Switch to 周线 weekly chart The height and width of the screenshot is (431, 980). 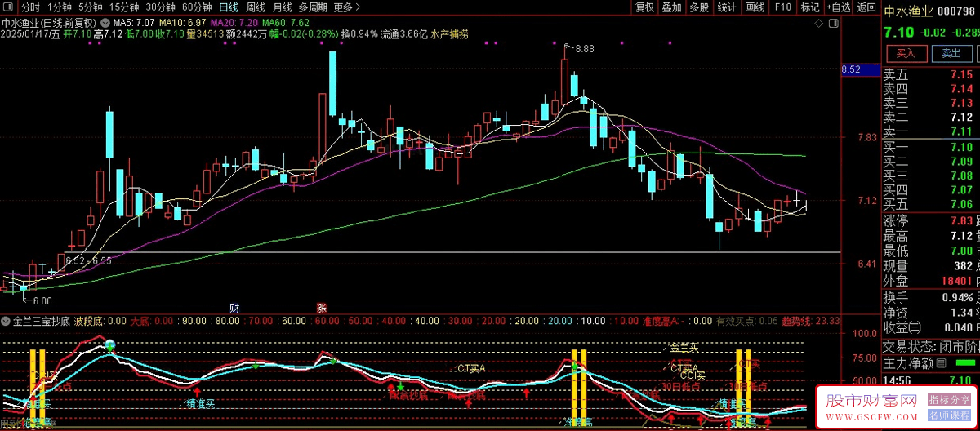[x=256, y=7]
